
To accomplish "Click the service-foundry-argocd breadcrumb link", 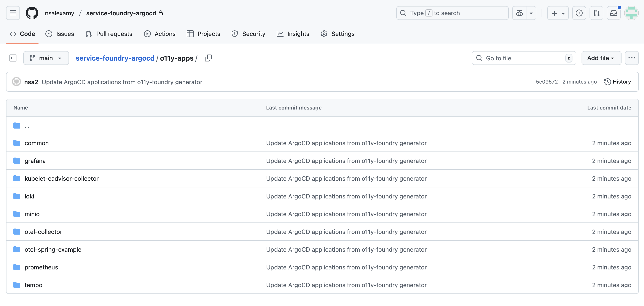I will 115,58.
